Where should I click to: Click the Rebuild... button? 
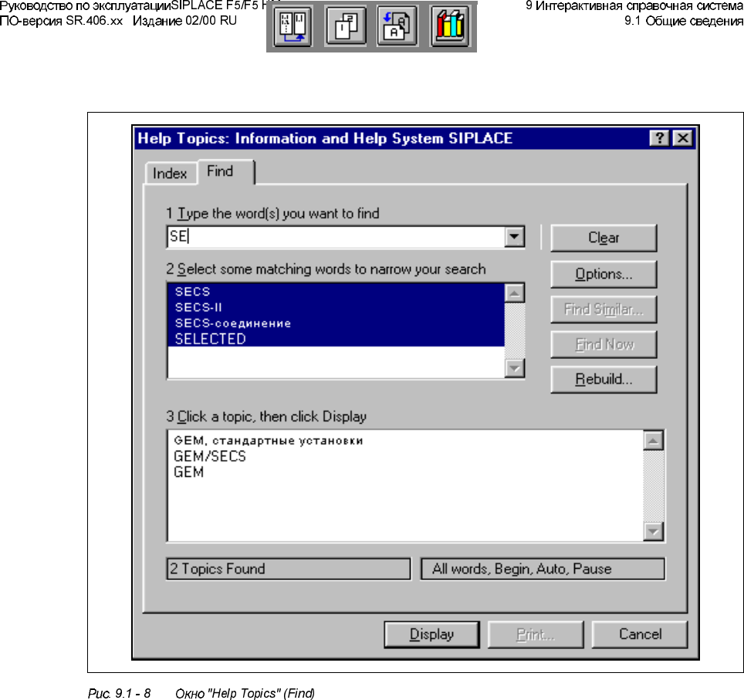point(604,379)
